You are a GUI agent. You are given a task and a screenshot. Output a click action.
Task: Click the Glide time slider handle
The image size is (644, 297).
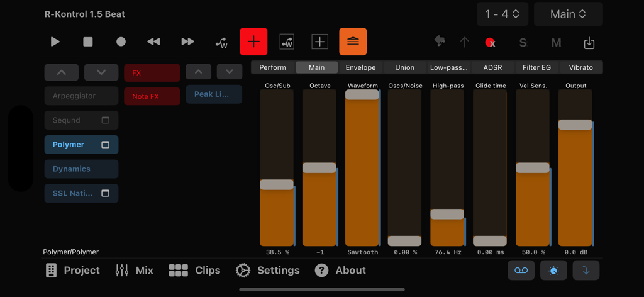(x=489, y=241)
